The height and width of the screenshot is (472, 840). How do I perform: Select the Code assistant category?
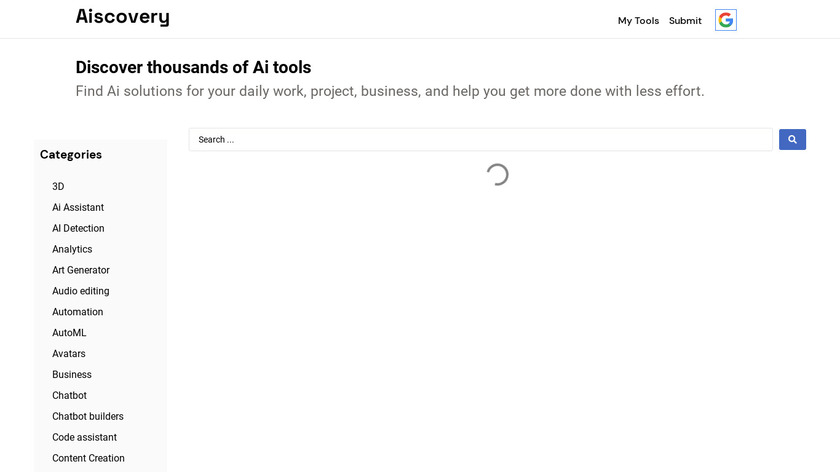pyautogui.click(x=84, y=438)
